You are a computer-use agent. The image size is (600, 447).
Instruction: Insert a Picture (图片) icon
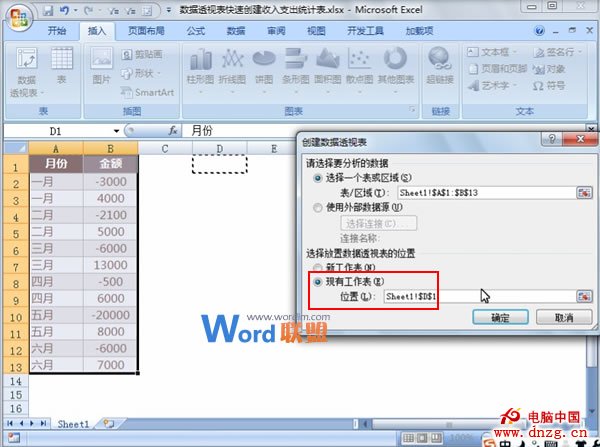coord(101,65)
